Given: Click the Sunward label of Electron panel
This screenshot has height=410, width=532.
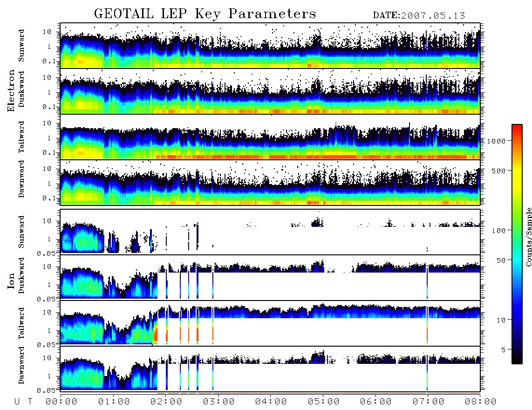Looking at the screenshot, I should 21,46.
